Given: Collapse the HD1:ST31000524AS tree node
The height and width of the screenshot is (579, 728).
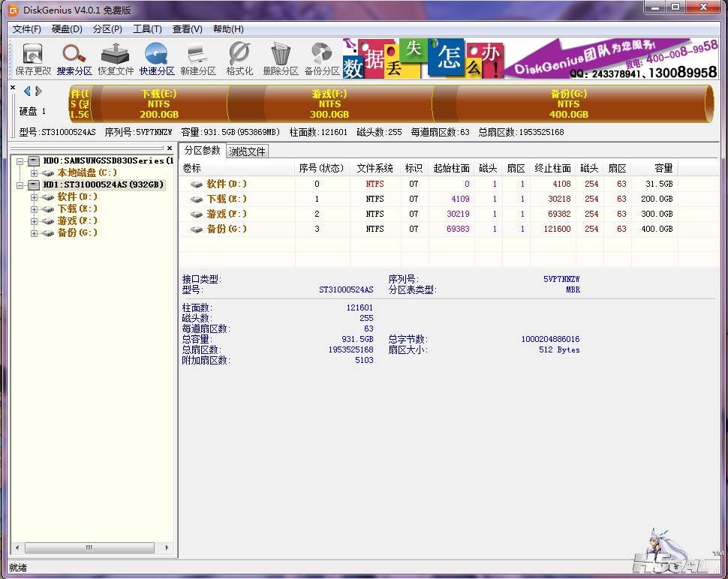Looking at the screenshot, I should (20, 184).
